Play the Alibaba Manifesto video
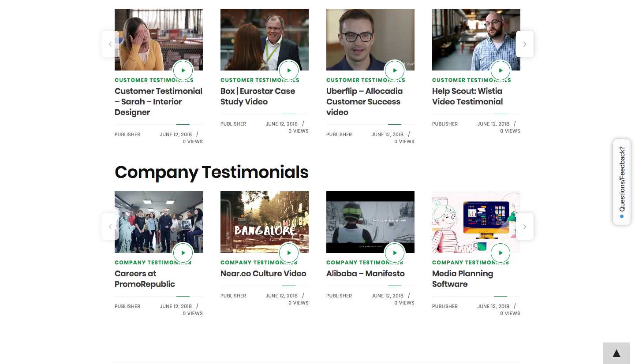This screenshot has width=635, height=364. pos(395,253)
